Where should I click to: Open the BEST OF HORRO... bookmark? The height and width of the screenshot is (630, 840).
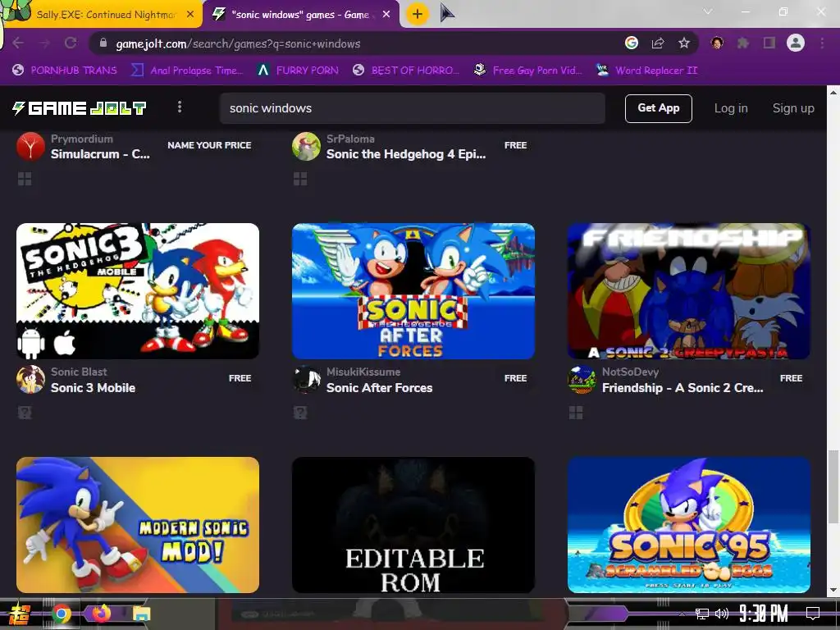406,71
